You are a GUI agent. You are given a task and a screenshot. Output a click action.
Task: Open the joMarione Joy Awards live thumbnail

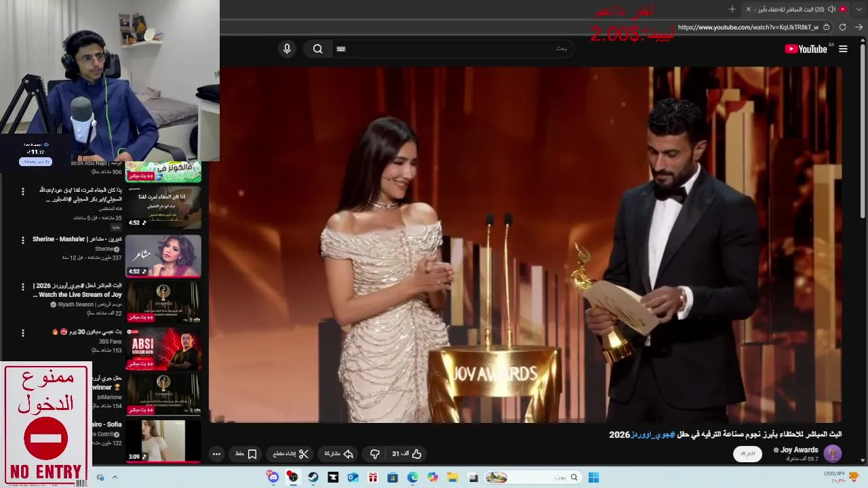coord(163,394)
